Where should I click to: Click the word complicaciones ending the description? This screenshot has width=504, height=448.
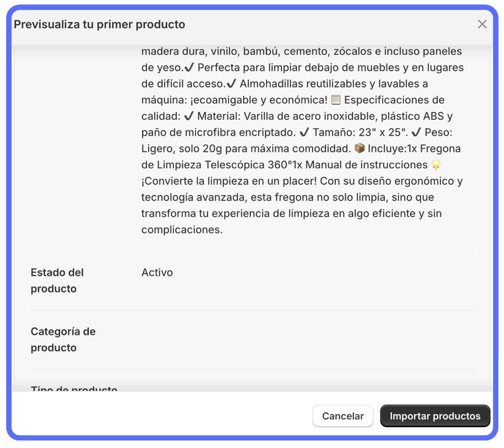182,230
